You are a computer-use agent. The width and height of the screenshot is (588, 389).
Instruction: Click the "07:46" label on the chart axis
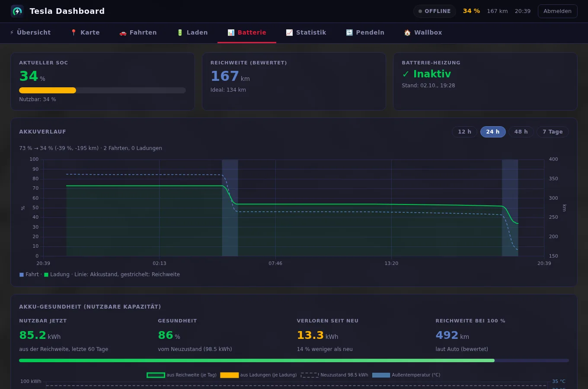coord(275,263)
